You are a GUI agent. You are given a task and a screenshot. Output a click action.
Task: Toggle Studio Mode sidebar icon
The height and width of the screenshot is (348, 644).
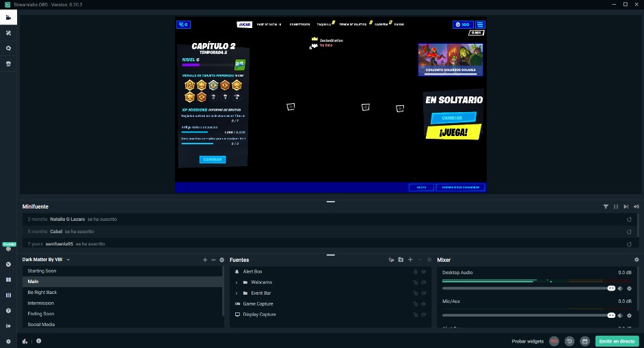pos(8,295)
